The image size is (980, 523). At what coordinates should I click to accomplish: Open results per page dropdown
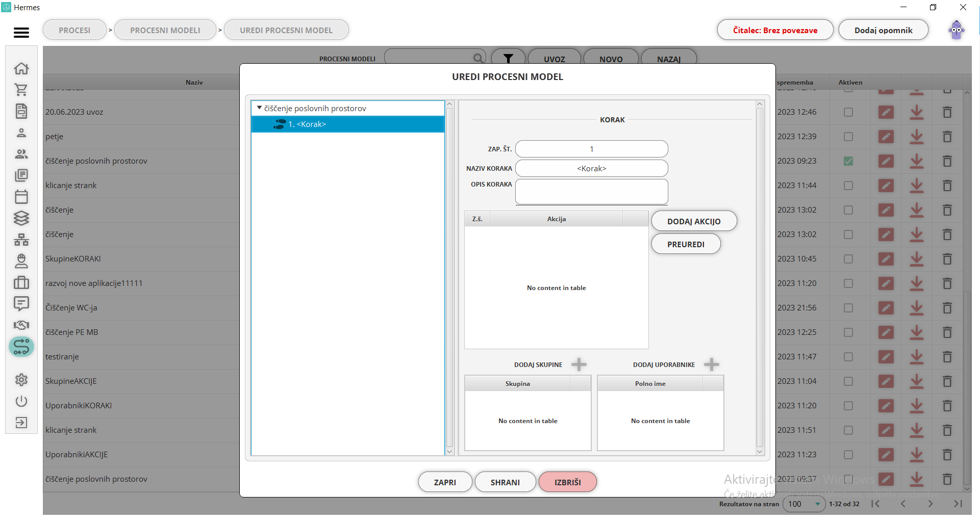point(805,504)
